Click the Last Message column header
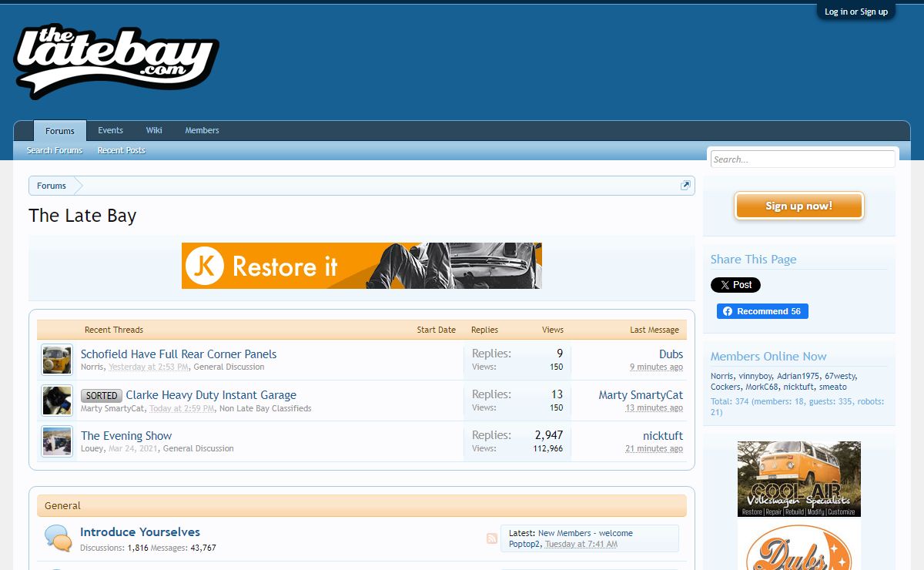Viewport: 924px width, 570px height. point(654,330)
